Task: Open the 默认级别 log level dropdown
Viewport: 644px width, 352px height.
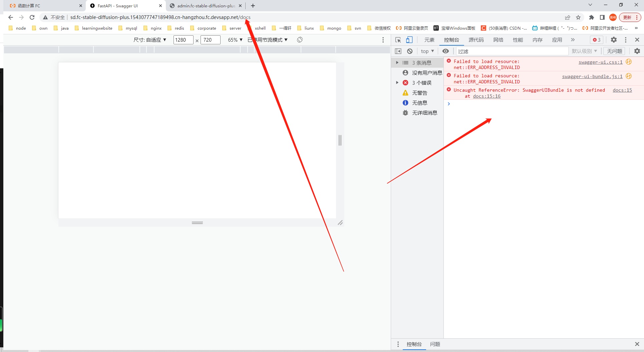Action: pyautogui.click(x=584, y=51)
